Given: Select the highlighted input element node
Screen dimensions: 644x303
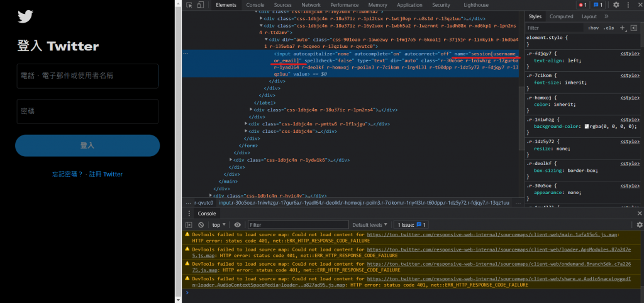Looking at the screenshot, I should click(350, 64).
